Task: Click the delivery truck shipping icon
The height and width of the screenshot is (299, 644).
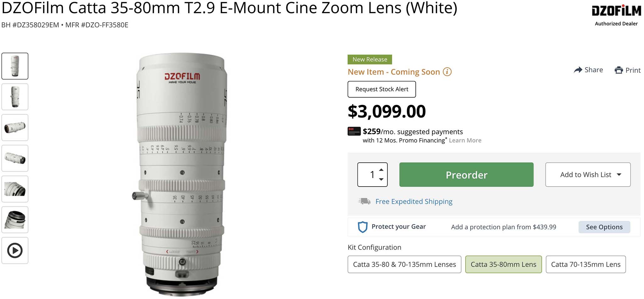Action: pyautogui.click(x=364, y=201)
